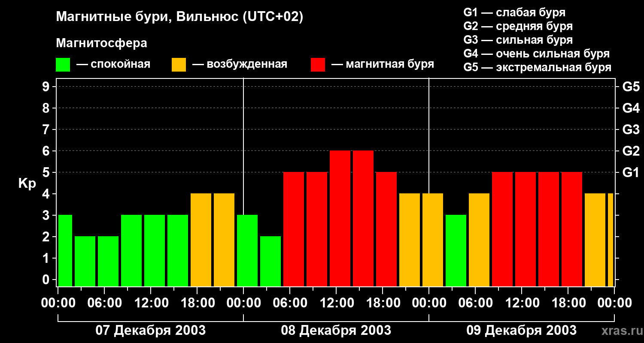Click the narrow green bar at 00:00 07 Декабря
This screenshot has height=343, width=644.
pos(65,250)
